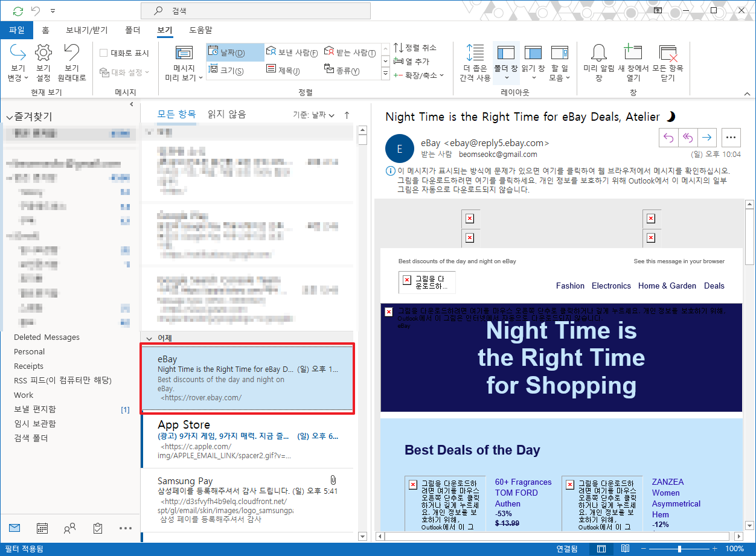Image resolution: width=756 pixels, height=556 pixels.
Task: Open 보기 설정 (View Settings) gear
Action: (x=43, y=63)
